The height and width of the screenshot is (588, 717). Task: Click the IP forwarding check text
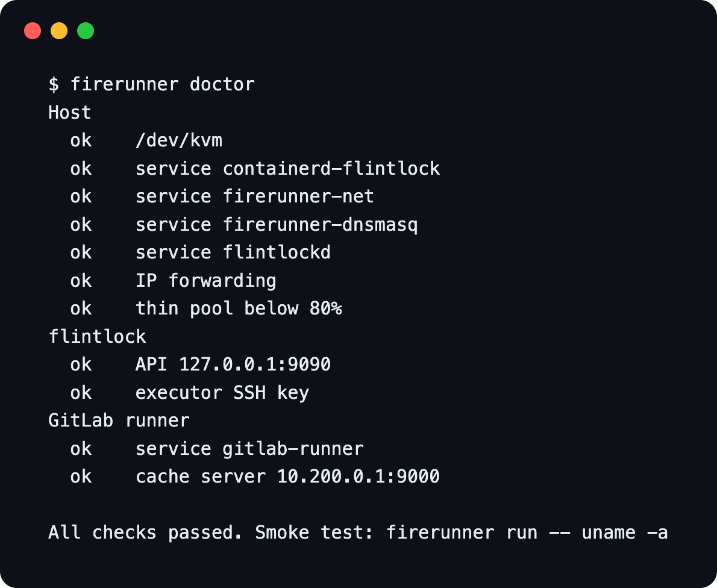coord(206,281)
